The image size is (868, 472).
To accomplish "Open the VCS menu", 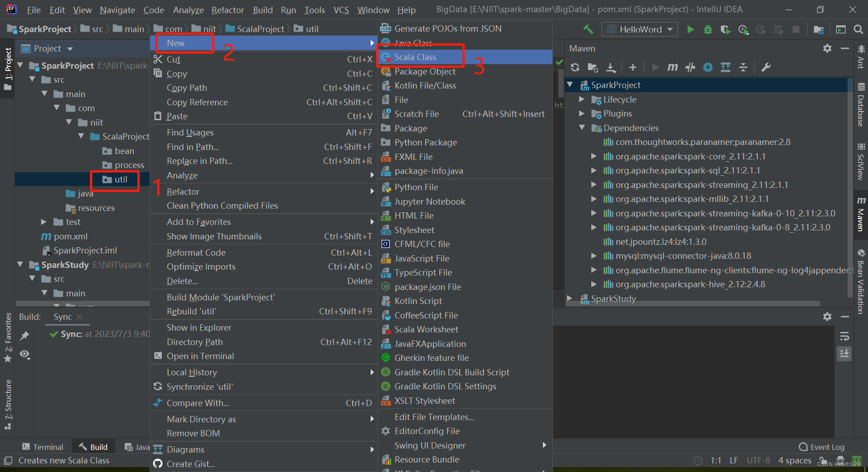I will coord(341,10).
